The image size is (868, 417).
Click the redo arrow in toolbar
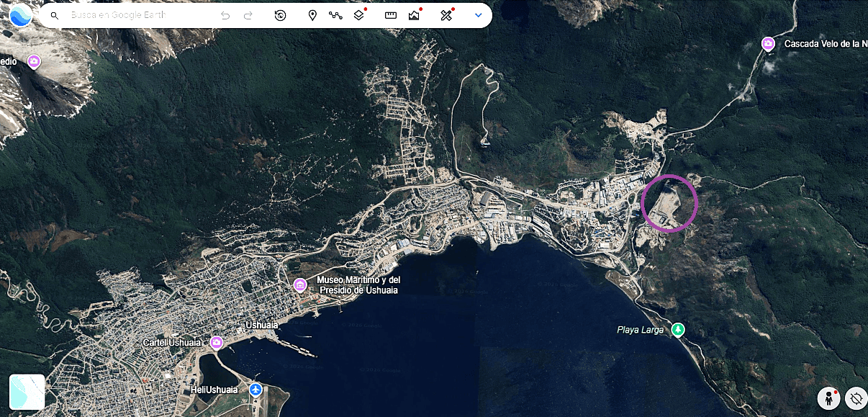coord(248,15)
